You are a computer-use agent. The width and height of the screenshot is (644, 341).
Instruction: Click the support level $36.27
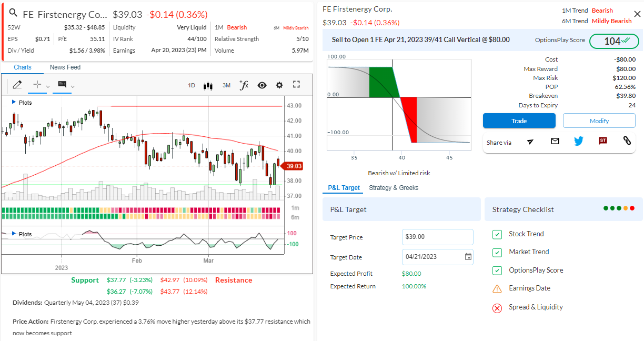(x=116, y=292)
